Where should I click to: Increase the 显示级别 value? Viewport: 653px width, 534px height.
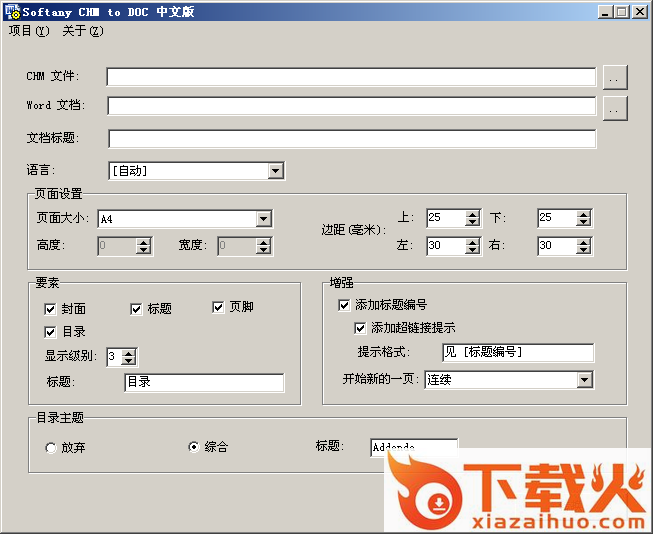click(129, 353)
